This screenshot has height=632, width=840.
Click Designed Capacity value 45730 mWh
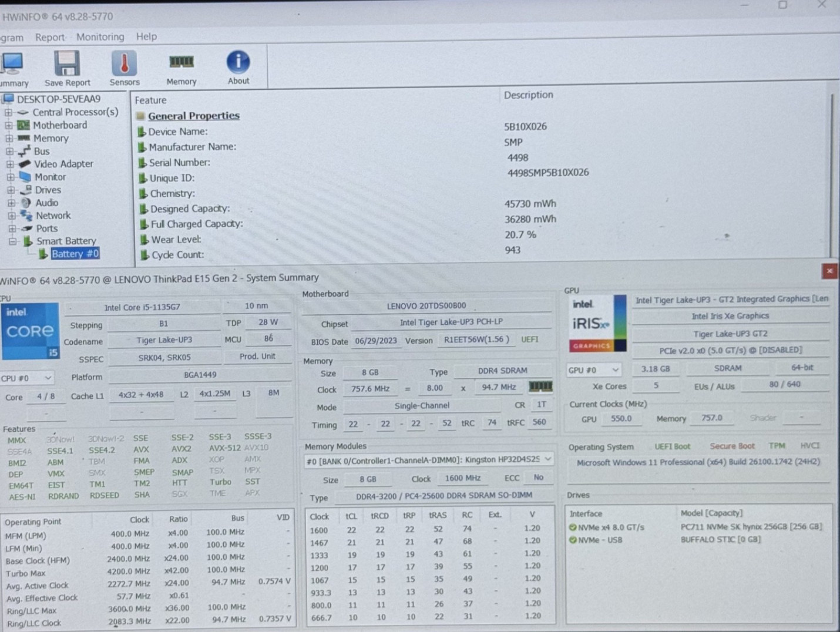click(x=530, y=203)
